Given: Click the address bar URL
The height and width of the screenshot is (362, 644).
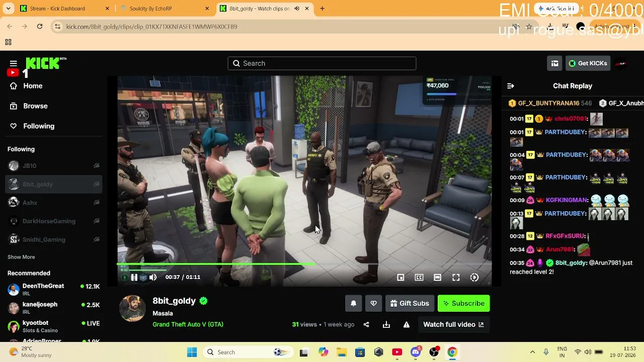Looking at the screenshot, I should pos(151,27).
